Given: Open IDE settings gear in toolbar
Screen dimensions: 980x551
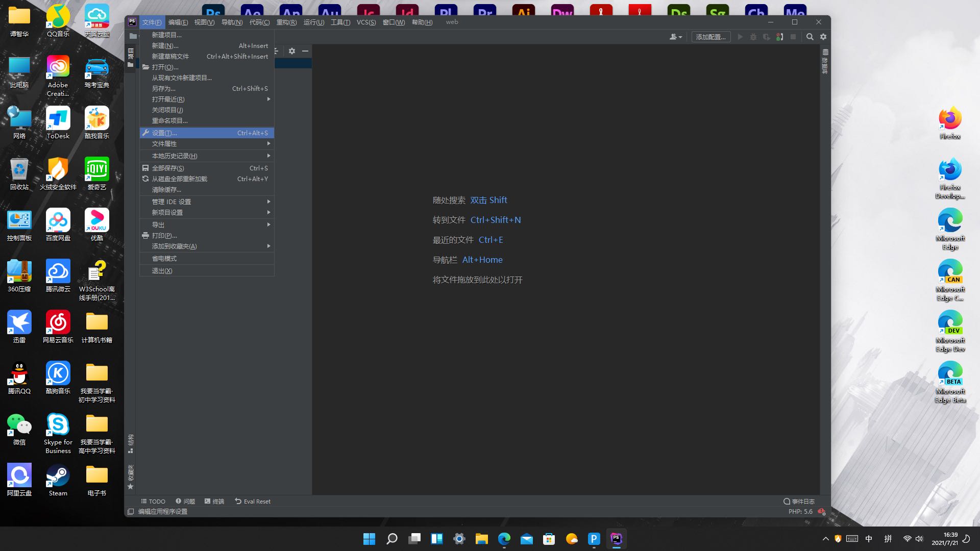Looking at the screenshot, I should 823,37.
